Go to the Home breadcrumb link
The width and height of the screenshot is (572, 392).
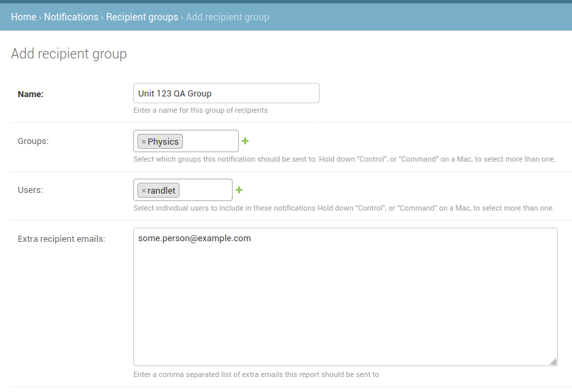pos(23,17)
